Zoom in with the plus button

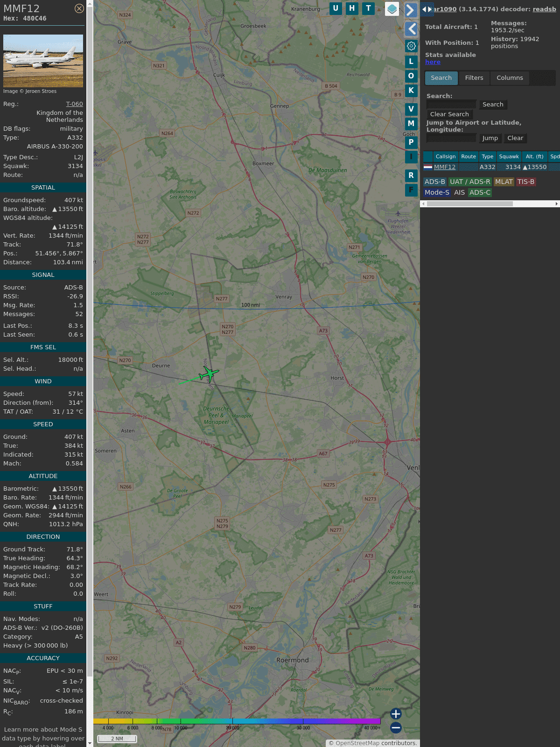(396, 714)
